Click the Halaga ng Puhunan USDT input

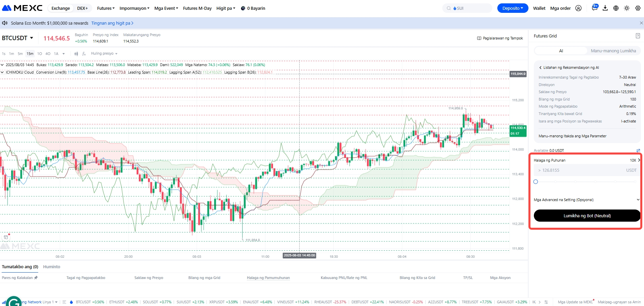[x=587, y=170]
